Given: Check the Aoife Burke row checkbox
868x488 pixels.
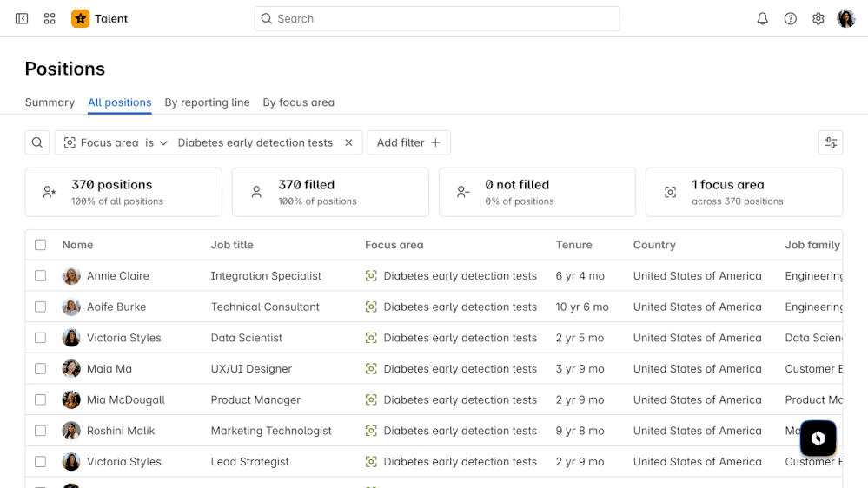Looking at the screenshot, I should pos(41,307).
